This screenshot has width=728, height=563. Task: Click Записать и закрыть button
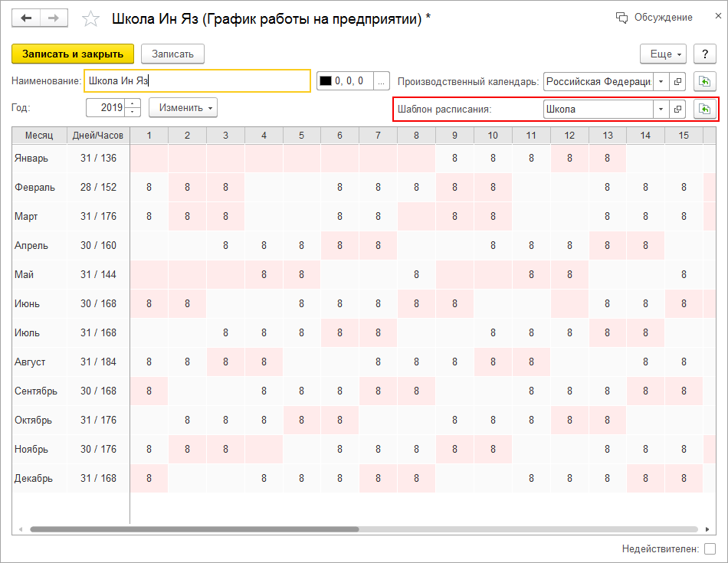(73, 54)
